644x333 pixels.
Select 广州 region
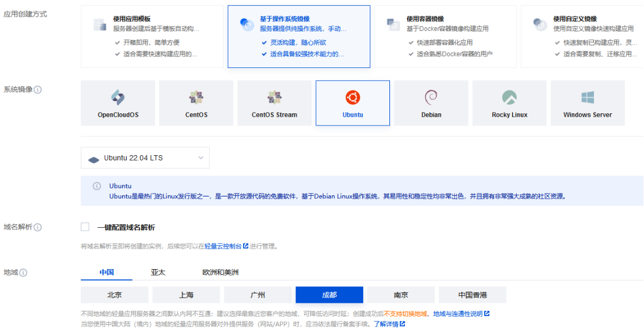(257, 295)
